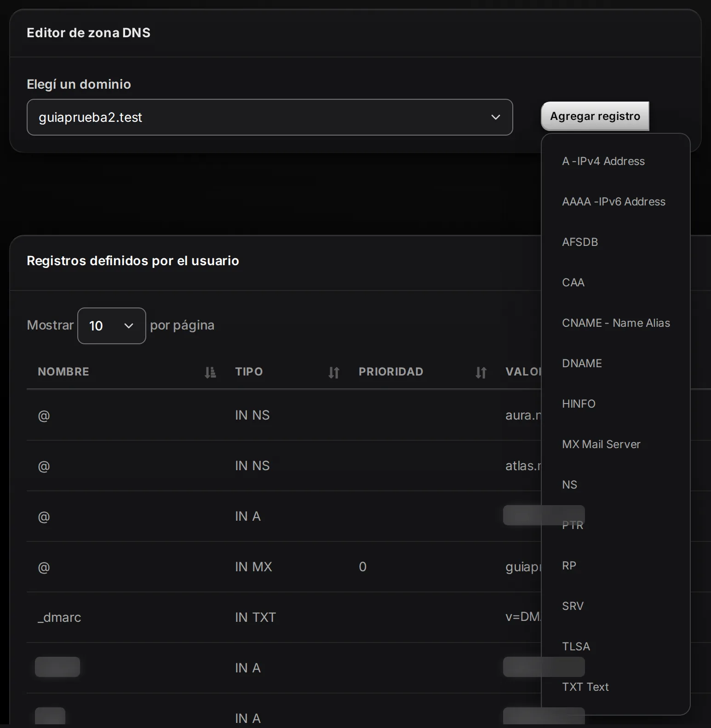711x728 pixels.
Task: Select PTR record type
Action: [573, 525]
